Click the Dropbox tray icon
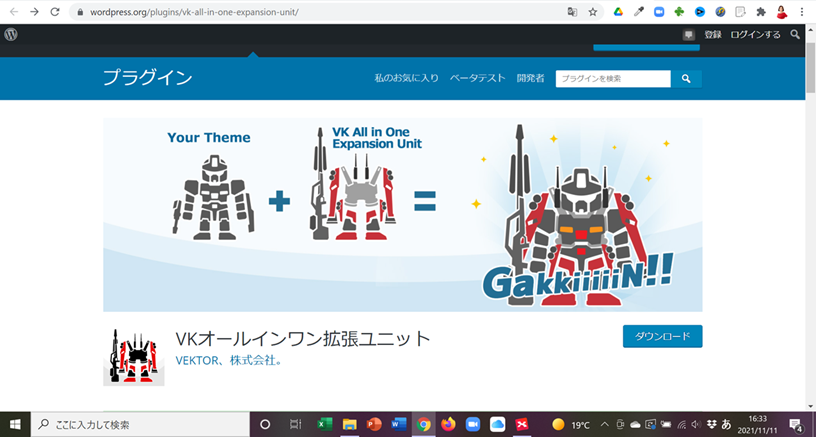The height and width of the screenshot is (437, 816). point(711,425)
